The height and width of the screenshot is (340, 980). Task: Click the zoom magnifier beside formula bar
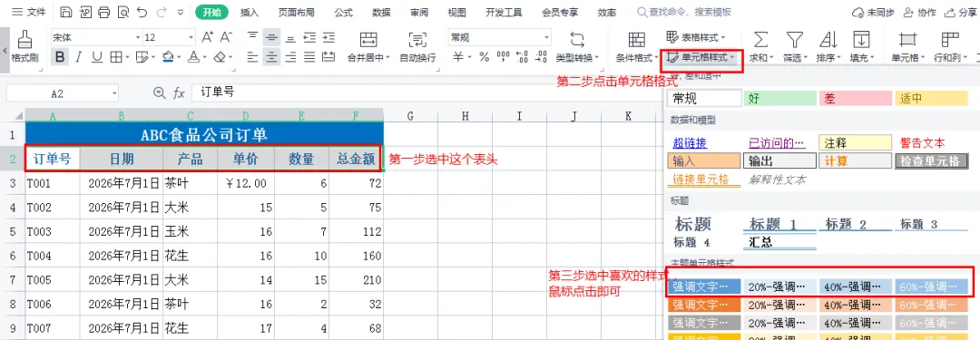click(159, 93)
